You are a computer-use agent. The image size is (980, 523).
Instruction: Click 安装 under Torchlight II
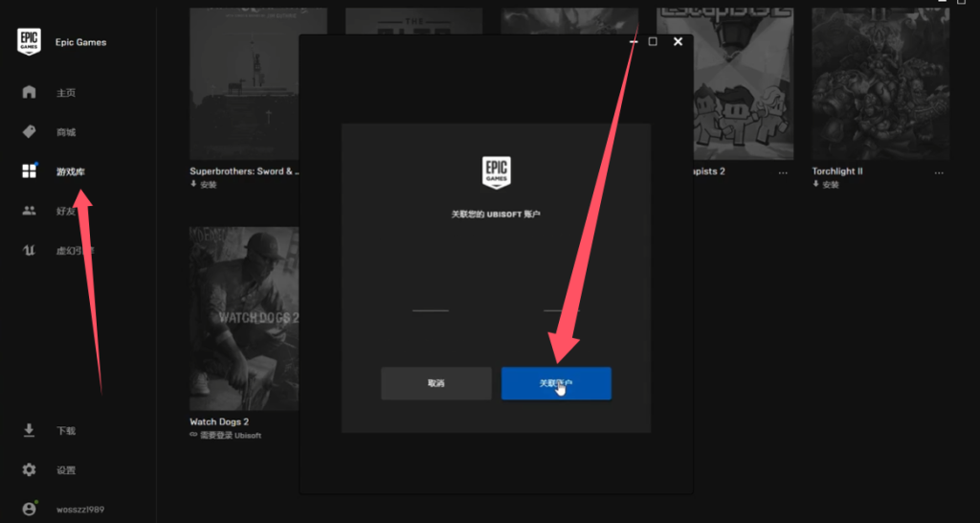point(825,185)
